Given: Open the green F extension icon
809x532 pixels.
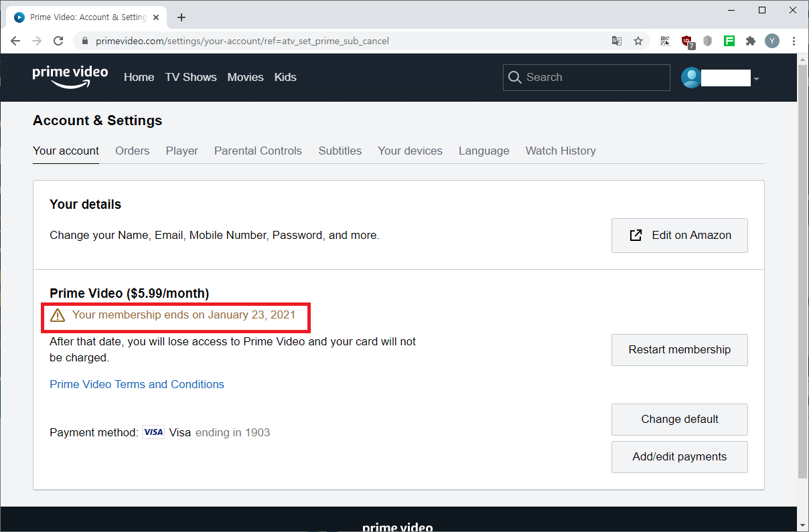Looking at the screenshot, I should [729, 41].
